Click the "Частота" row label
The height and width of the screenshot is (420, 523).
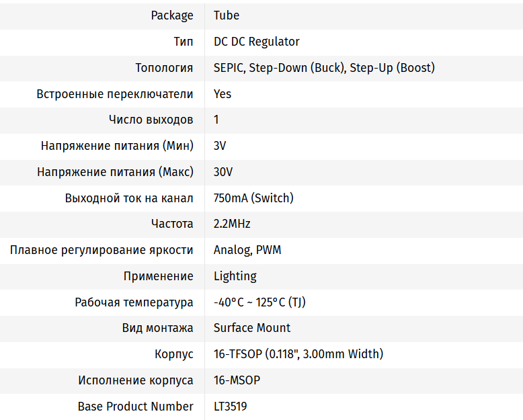pyautogui.click(x=172, y=224)
